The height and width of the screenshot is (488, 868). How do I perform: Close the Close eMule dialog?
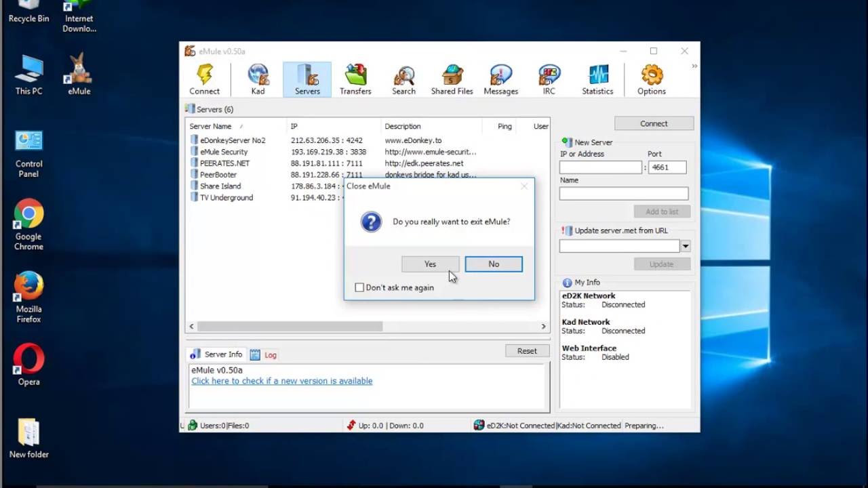pyautogui.click(x=524, y=186)
